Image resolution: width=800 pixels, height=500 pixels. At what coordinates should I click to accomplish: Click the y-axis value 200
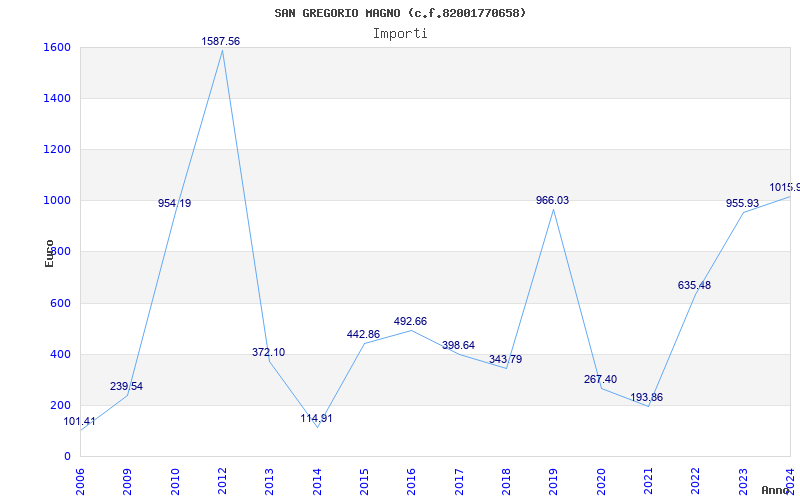60,405
